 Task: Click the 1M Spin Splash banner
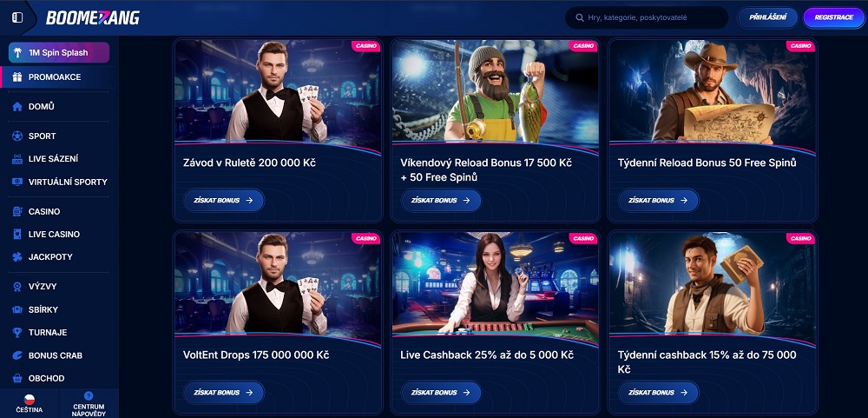click(59, 53)
